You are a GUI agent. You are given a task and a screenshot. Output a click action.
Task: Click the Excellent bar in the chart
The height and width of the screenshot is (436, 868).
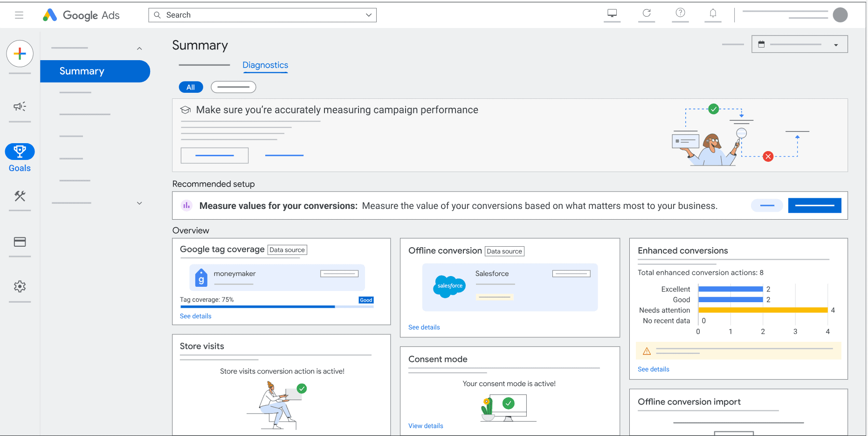click(730, 289)
